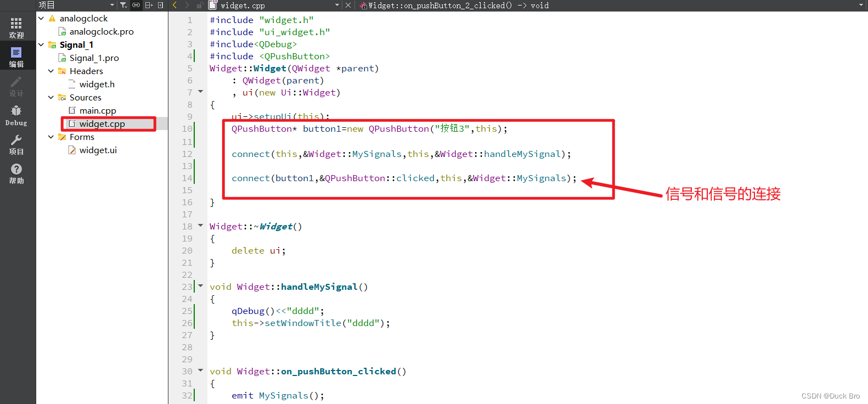Place cursor on #include "widget.h" line

click(x=262, y=20)
